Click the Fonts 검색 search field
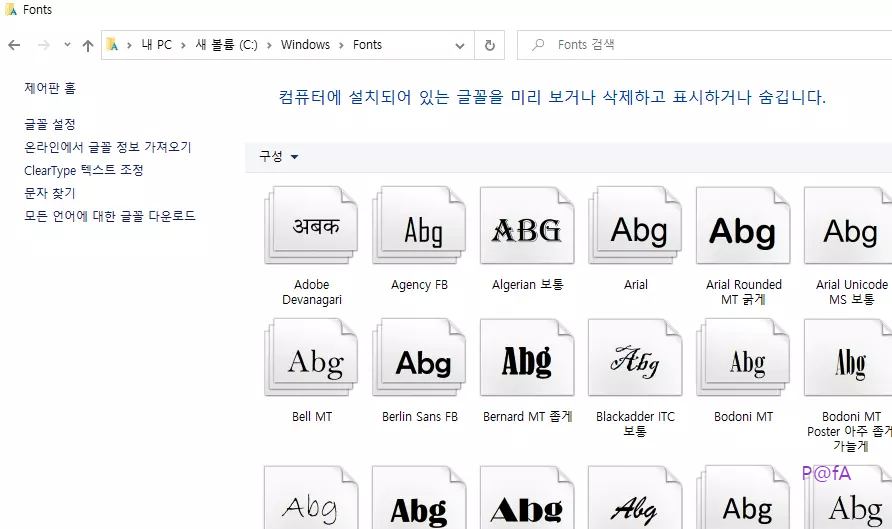Viewport: 892px width, 529px height. pos(704,45)
